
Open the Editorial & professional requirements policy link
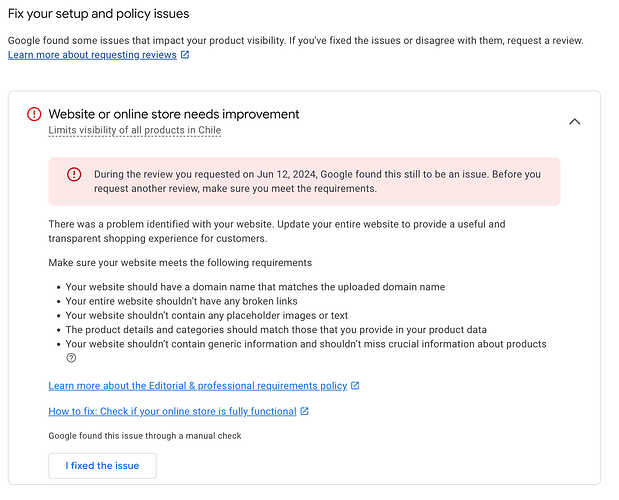click(x=197, y=386)
